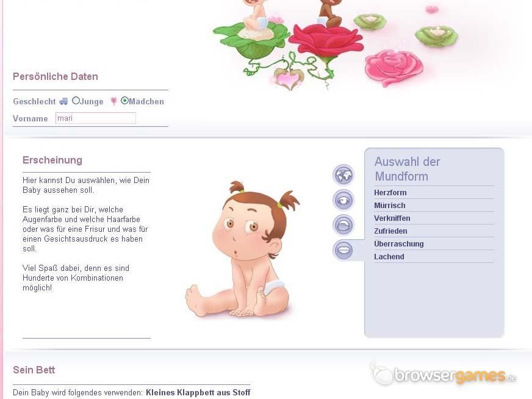Click the pink tulip girl icon
Image resolution: width=532 pixels, height=399 pixels.
(x=114, y=101)
